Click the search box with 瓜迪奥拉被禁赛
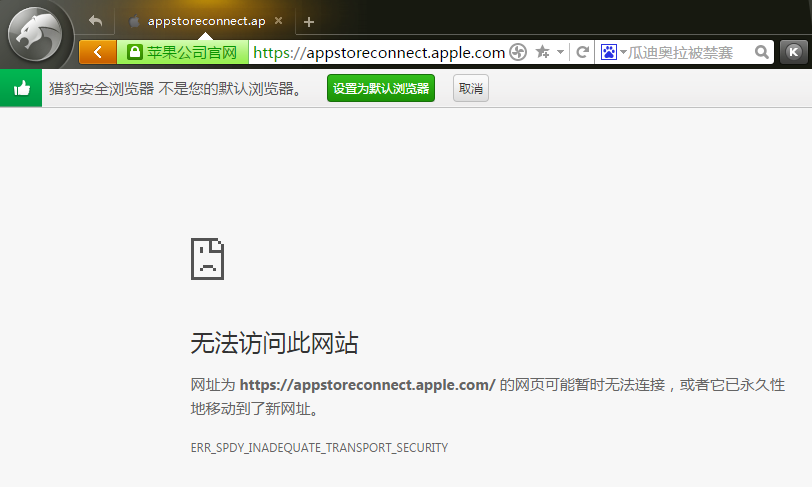 click(x=689, y=52)
